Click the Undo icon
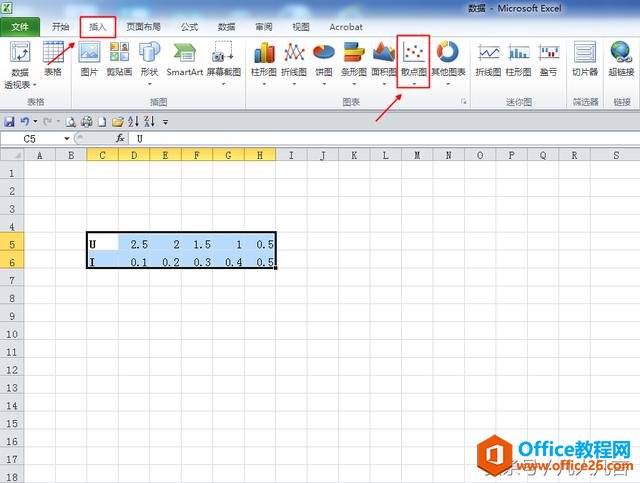640x483 pixels. 25,121
